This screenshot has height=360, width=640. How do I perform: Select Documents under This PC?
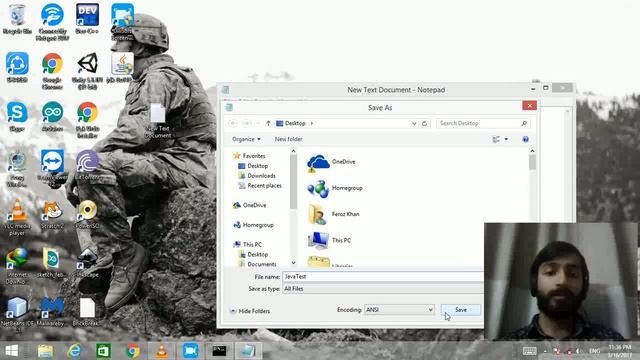tap(258, 264)
